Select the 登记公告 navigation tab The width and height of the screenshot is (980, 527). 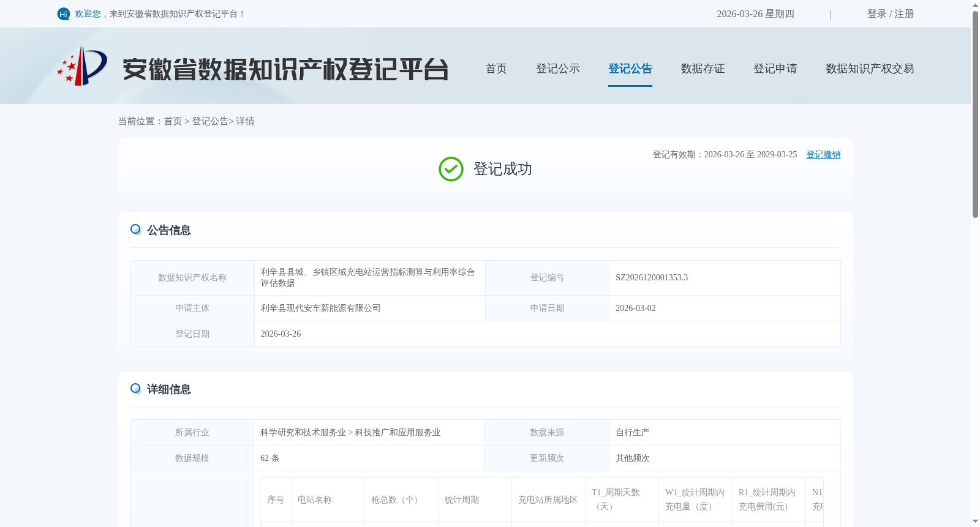(x=630, y=69)
